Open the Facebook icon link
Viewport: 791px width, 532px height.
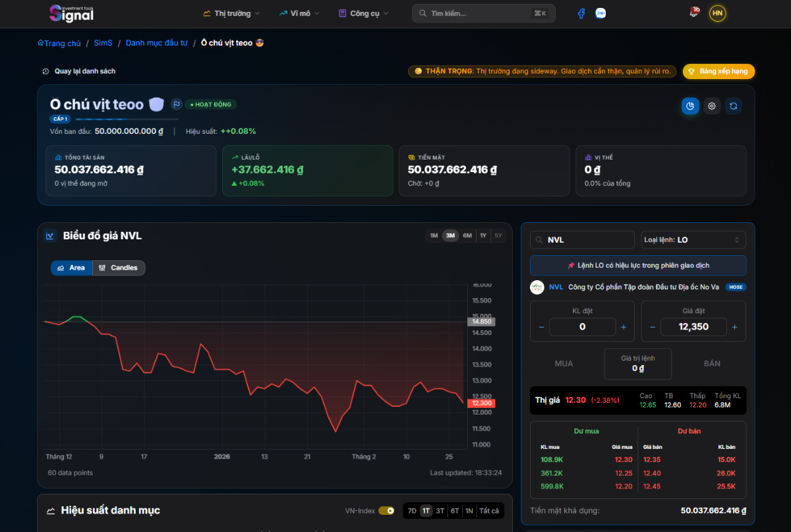581,13
